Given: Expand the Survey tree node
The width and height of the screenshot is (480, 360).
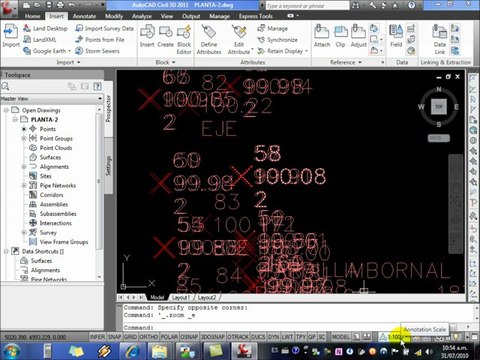Looking at the screenshot, I should point(24,232).
